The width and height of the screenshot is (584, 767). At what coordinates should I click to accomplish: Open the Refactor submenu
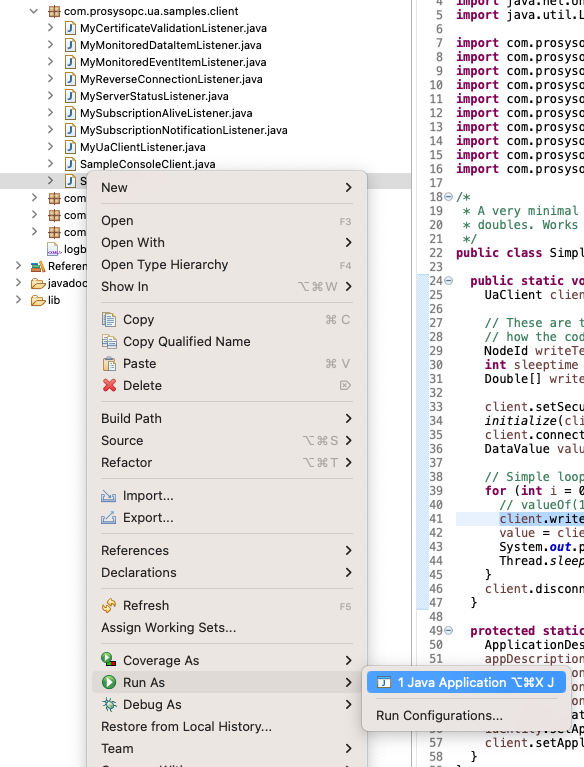[227, 463]
